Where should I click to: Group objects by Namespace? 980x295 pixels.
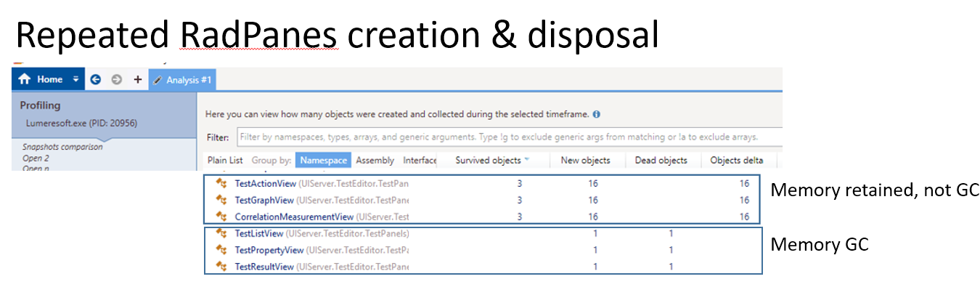point(323,160)
